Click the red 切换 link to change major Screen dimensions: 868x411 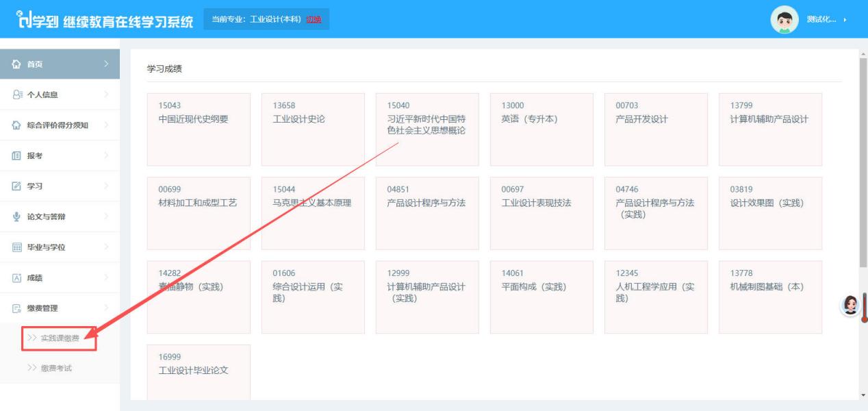point(314,19)
